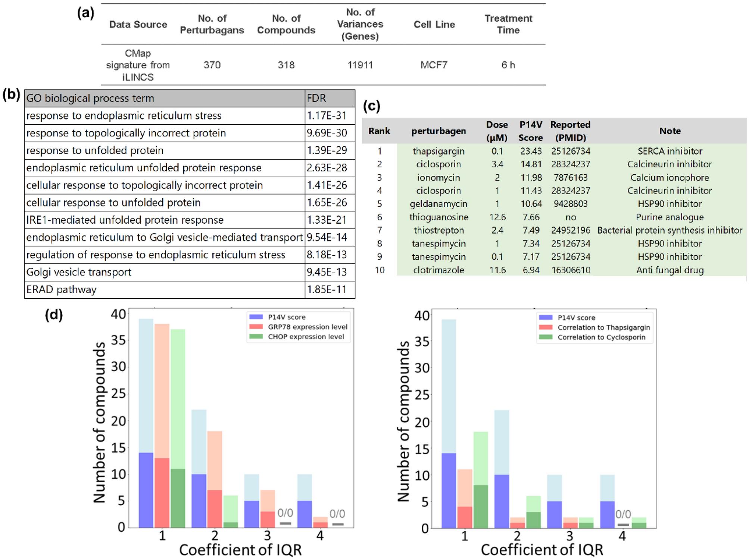
Task: Click clotrimazole in the perturbagen list
Action: 439,270
